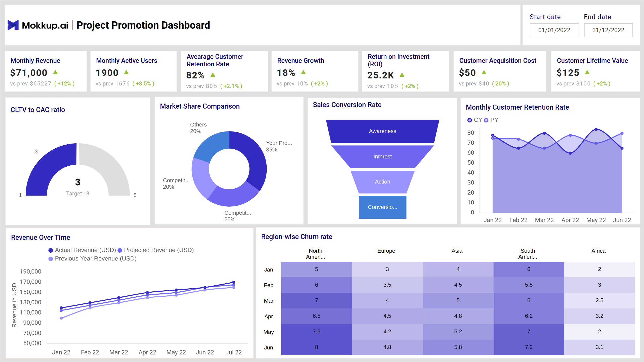Click the Region-wise Churn rate heading
This screenshot has width=644, height=362.
[x=297, y=237]
